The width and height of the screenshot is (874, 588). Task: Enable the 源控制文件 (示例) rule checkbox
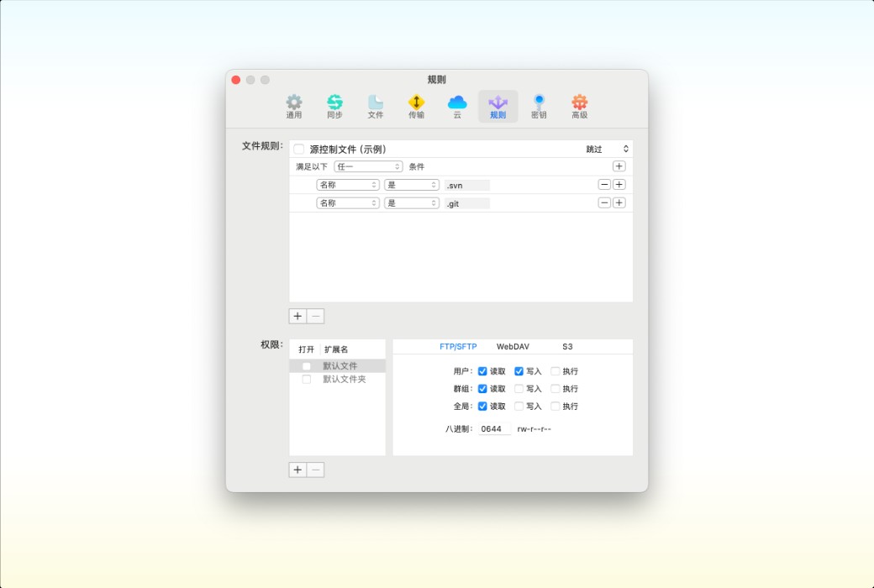300,148
